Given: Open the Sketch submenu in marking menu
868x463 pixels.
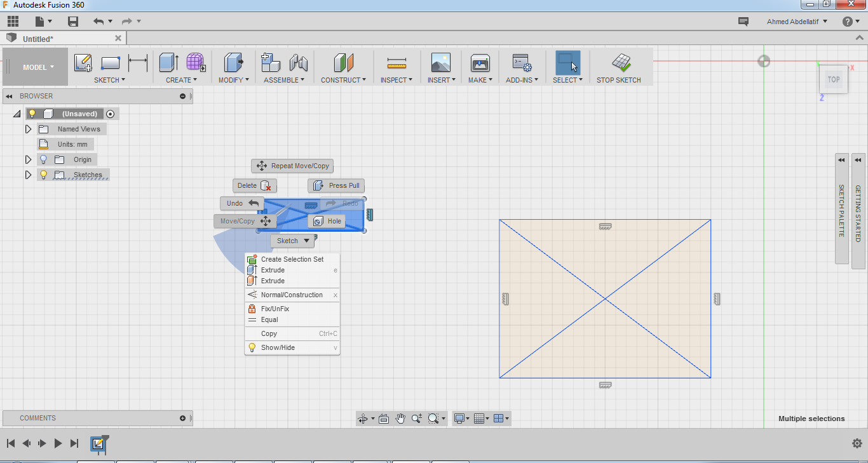Looking at the screenshot, I should click(293, 241).
